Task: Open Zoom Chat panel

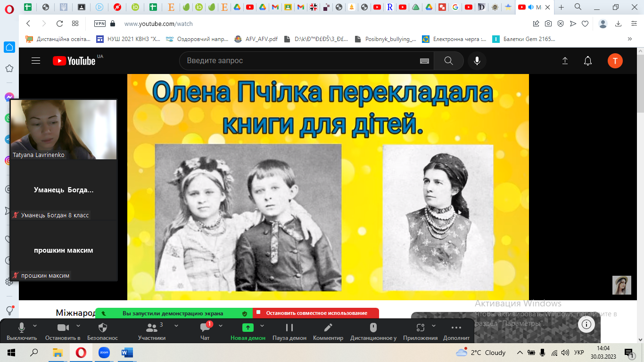Action: 205,331
